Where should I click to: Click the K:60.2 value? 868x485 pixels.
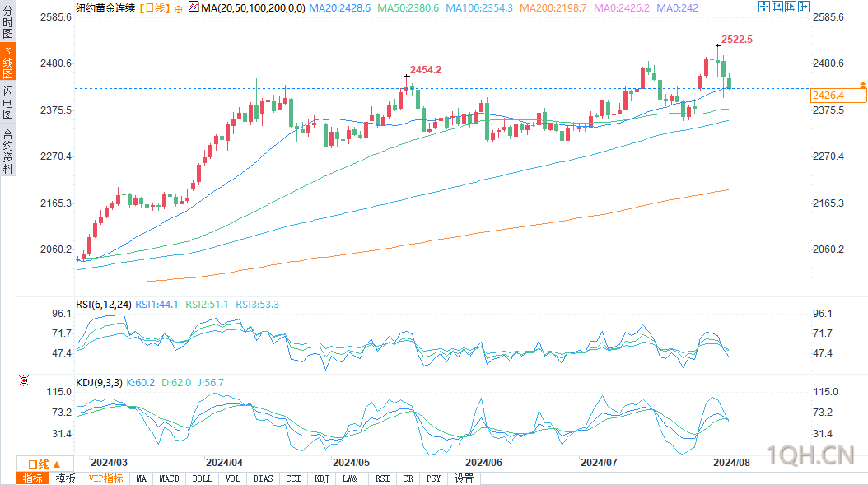pyautogui.click(x=141, y=383)
